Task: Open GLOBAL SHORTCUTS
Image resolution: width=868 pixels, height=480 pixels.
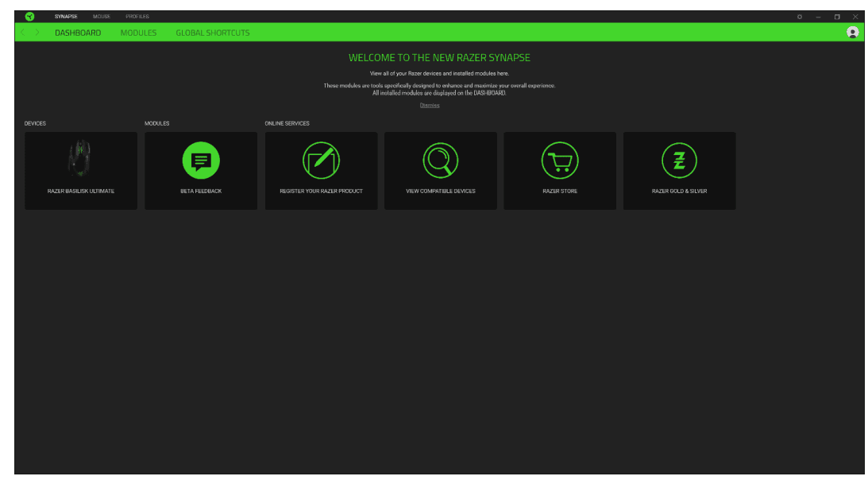Action: [x=213, y=33]
